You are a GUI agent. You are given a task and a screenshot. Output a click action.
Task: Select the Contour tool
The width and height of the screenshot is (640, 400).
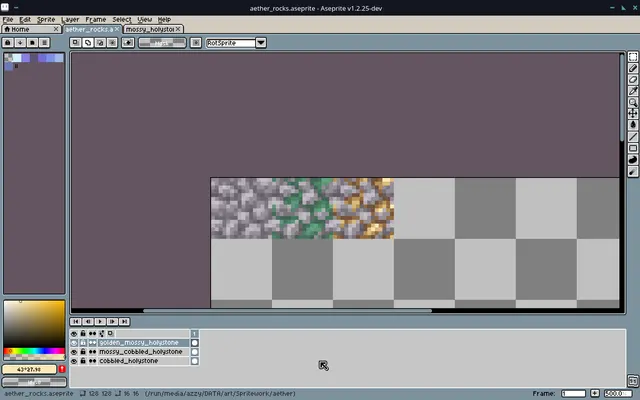pyautogui.click(x=633, y=160)
